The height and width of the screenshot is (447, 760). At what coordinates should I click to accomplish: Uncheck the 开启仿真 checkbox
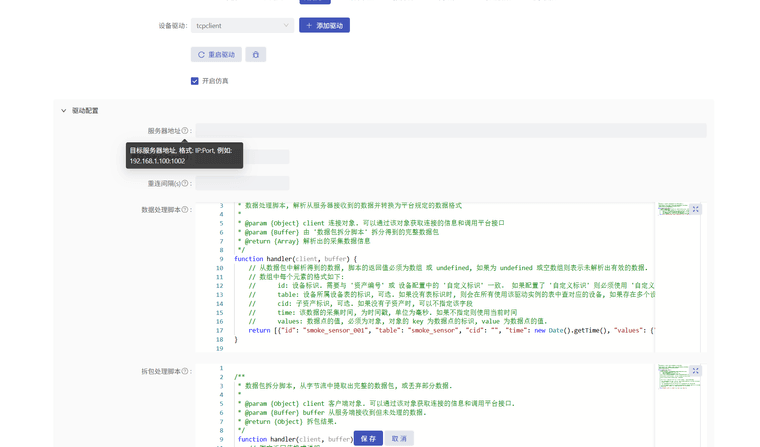(195, 81)
